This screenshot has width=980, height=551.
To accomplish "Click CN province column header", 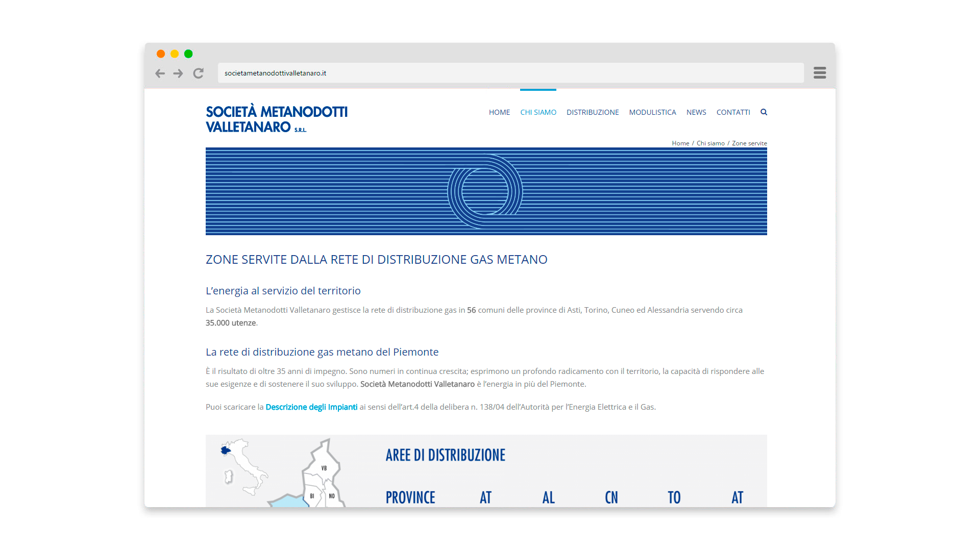I will 611,497.
